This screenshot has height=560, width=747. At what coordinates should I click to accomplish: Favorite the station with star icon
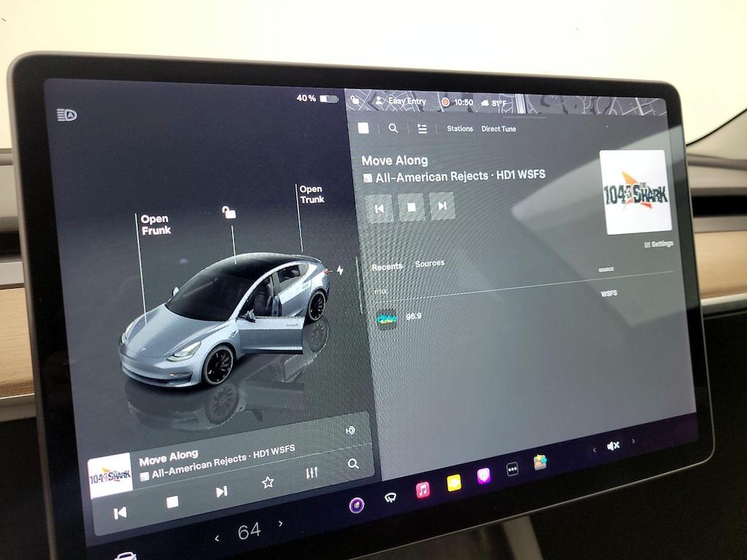268,482
